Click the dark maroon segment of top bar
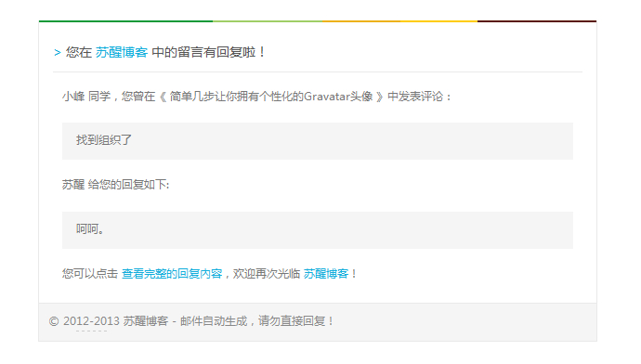641x364 pixels. point(537,21)
